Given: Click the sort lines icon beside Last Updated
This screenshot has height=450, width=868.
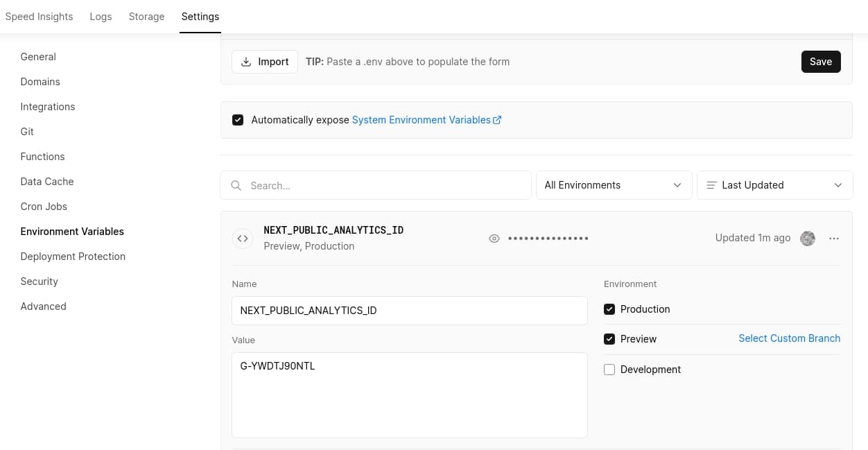Looking at the screenshot, I should tap(711, 185).
